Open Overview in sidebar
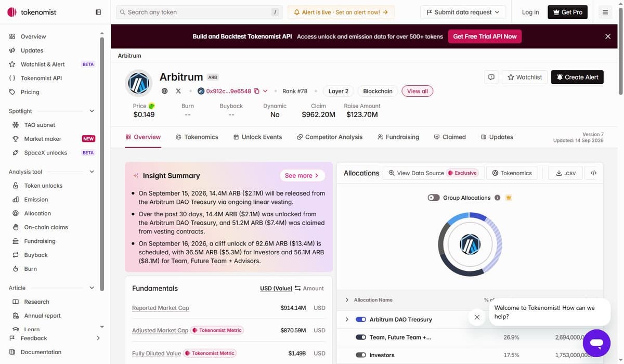Screen dimensions: 624x364 click(33, 36)
